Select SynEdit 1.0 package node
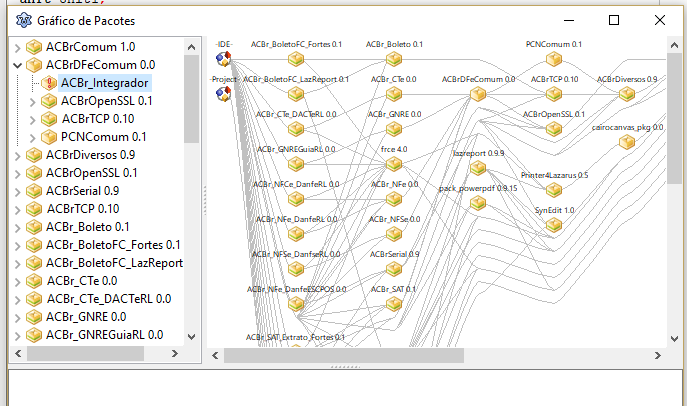 coord(554,225)
